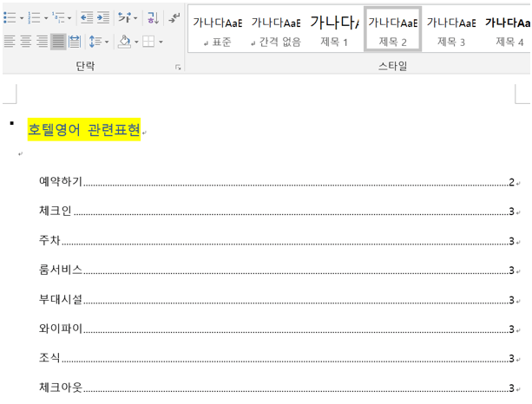Open multilevel list dropdown arrow
The width and height of the screenshot is (532, 404).
click(69, 18)
